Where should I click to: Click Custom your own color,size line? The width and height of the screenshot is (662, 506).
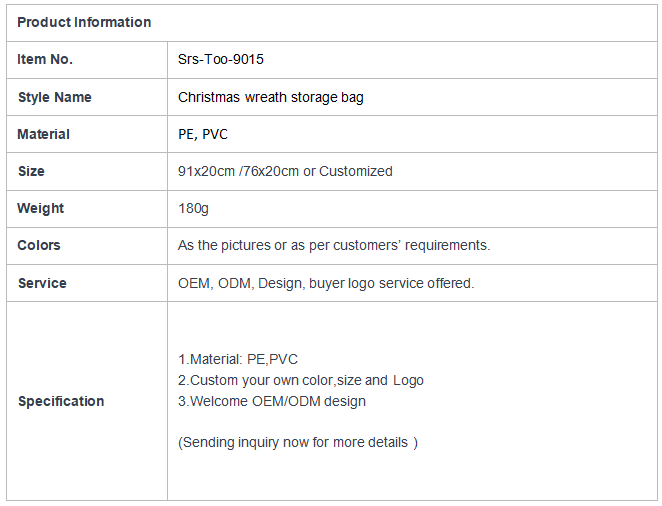(x=301, y=381)
